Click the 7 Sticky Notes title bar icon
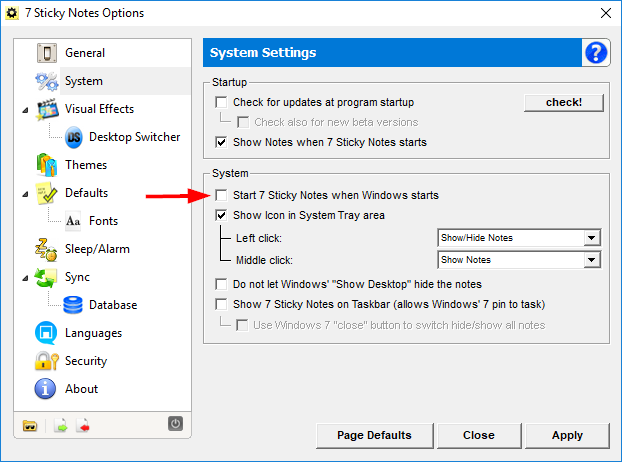 12,13
